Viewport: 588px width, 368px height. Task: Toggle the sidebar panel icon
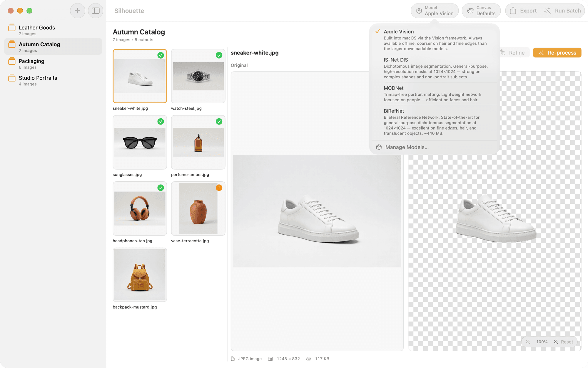[96, 11]
